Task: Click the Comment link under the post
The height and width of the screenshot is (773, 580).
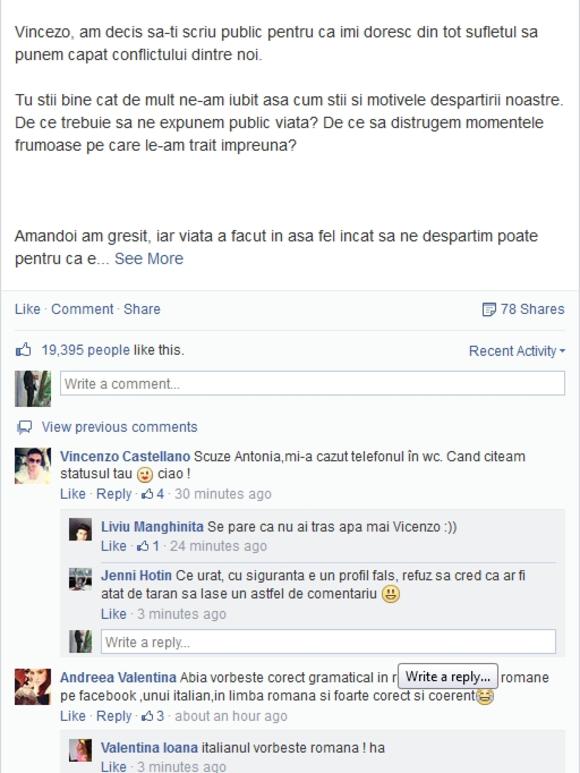Action: [x=82, y=309]
